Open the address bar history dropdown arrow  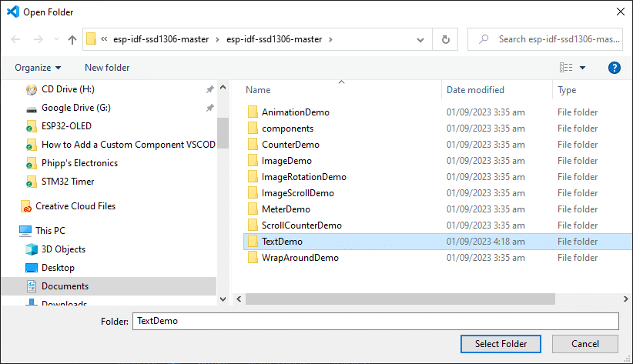click(420, 39)
